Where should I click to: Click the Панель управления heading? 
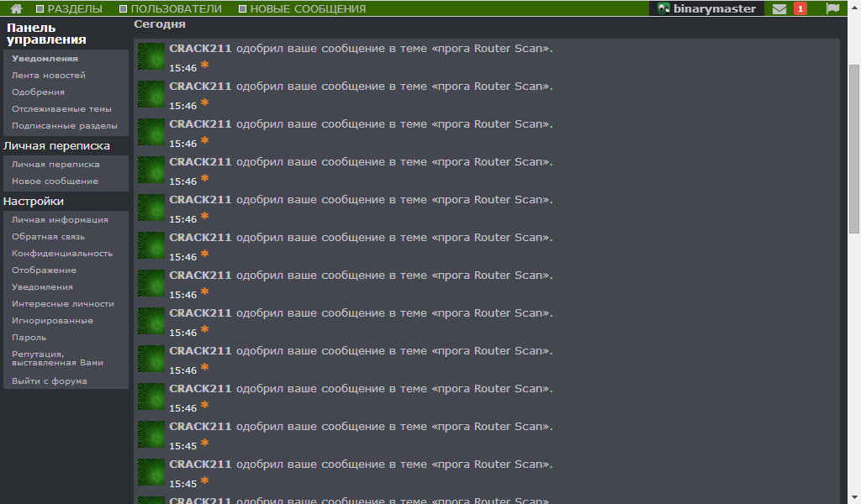coord(46,34)
